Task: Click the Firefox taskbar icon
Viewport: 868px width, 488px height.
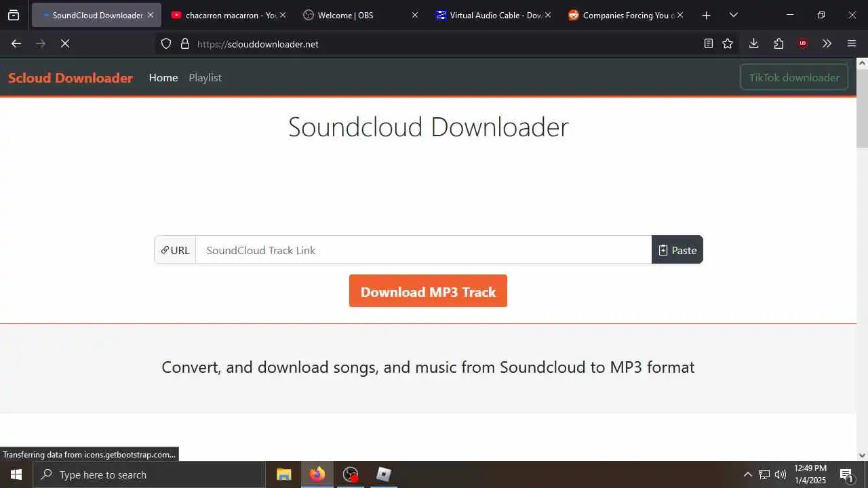Action: click(317, 474)
